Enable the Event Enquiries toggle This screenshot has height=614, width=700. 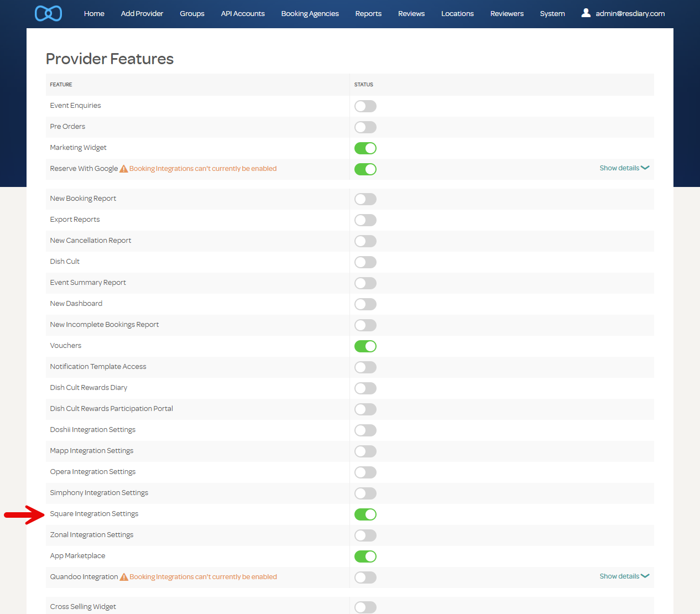pyautogui.click(x=365, y=106)
